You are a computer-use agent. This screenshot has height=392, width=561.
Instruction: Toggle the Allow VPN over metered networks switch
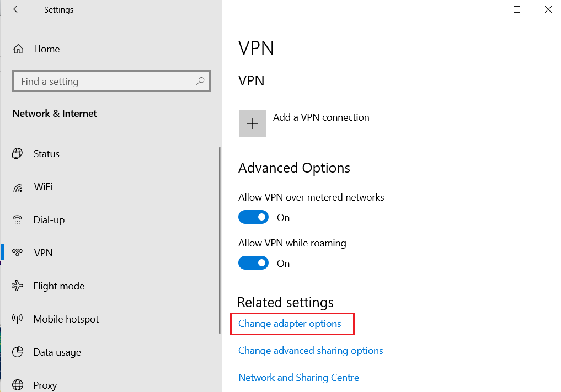(x=253, y=217)
